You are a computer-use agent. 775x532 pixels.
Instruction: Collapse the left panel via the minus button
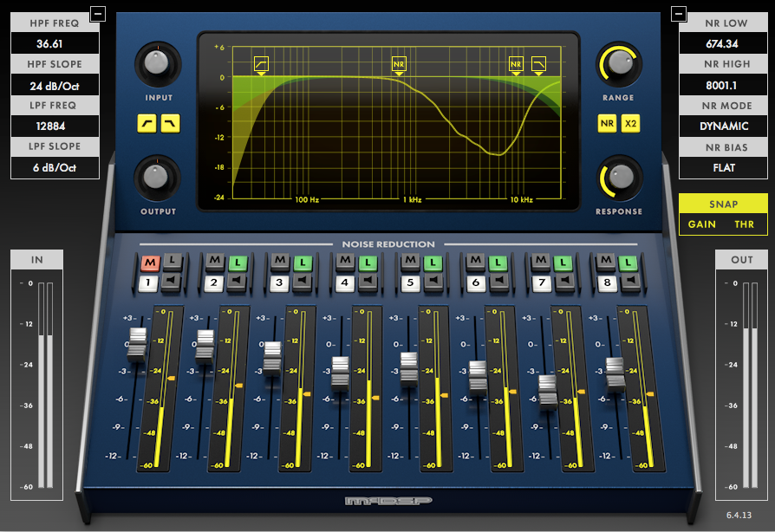[97, 14]
